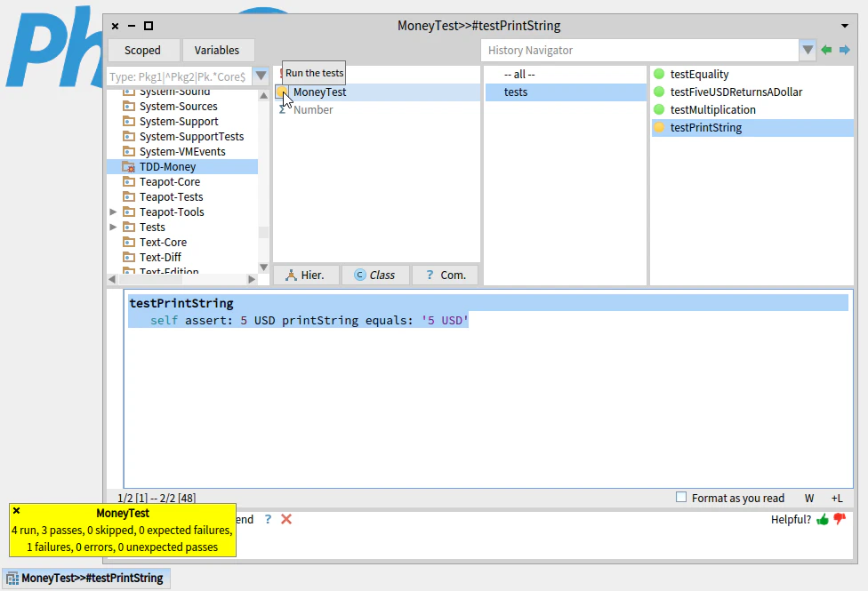868x591 pixels.
Task: Toggle line numbers with the +L button
Action: click(x=837, y=498)
